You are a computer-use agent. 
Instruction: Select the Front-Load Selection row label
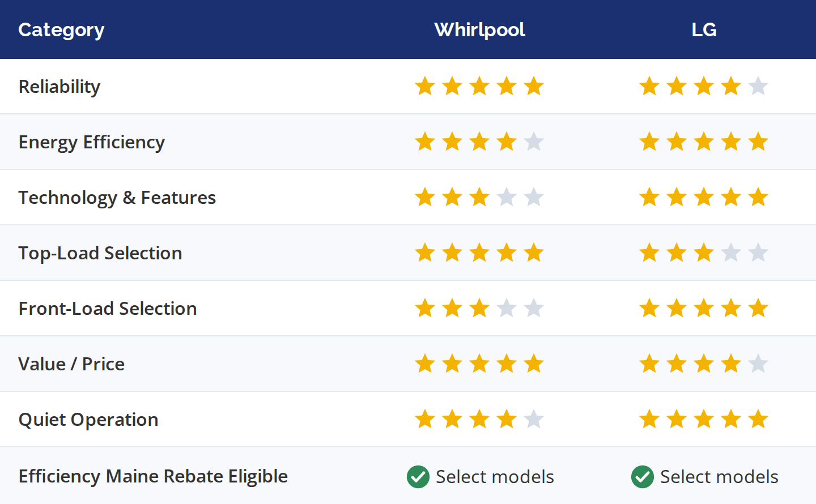[x=108, y=309]
